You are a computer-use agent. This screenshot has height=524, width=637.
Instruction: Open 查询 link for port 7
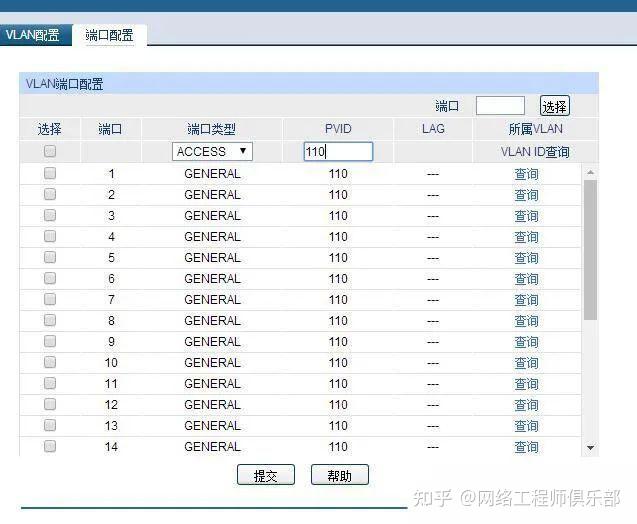pos(526,300)
